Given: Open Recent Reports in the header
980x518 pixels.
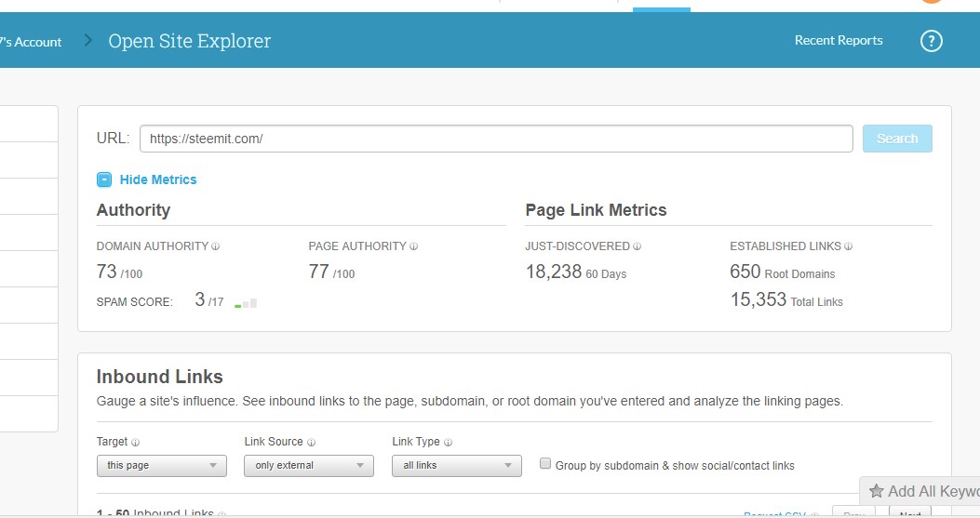Looking at the screenshot, I should (839, 41).
